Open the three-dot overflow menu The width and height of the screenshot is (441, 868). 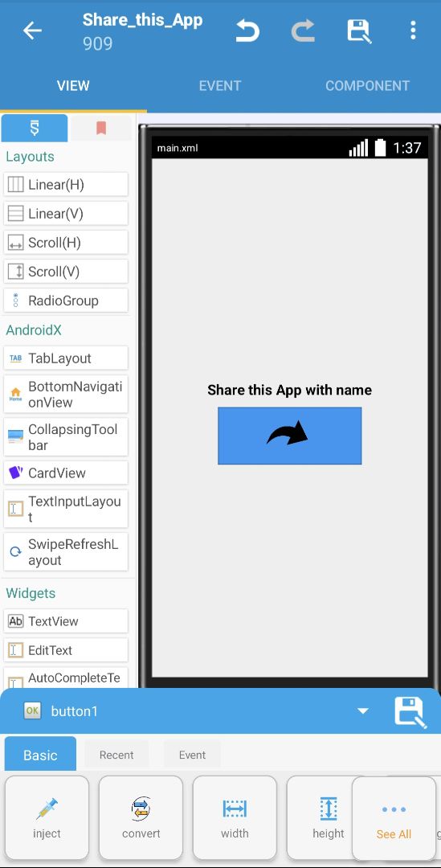[x=413, y=31]
